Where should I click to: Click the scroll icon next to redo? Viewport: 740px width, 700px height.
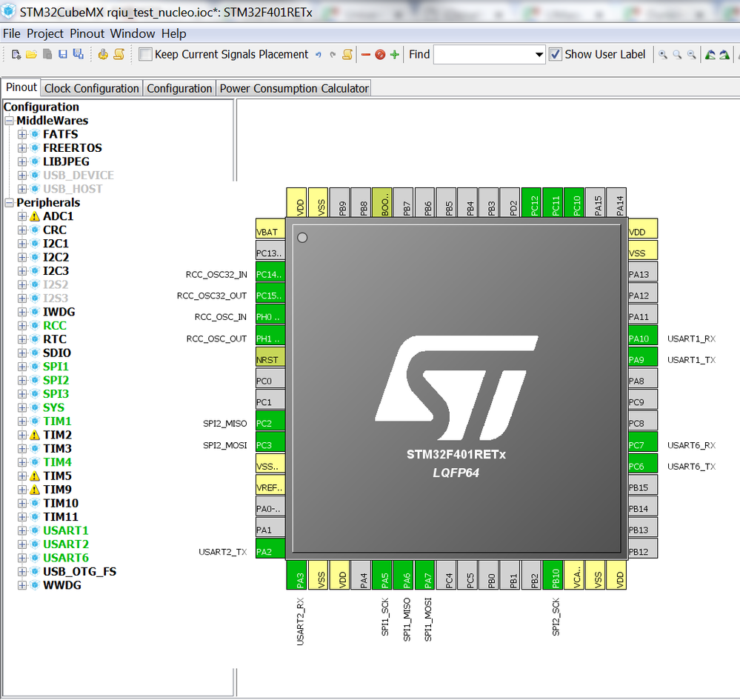point(347,55)
